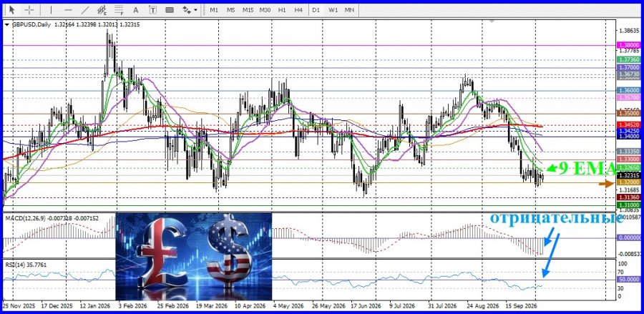This screenshot has height=314, width=644.
Task: Click the blue 1.34250 price level label
Action: pyautogui.click(x=629, y=130)
